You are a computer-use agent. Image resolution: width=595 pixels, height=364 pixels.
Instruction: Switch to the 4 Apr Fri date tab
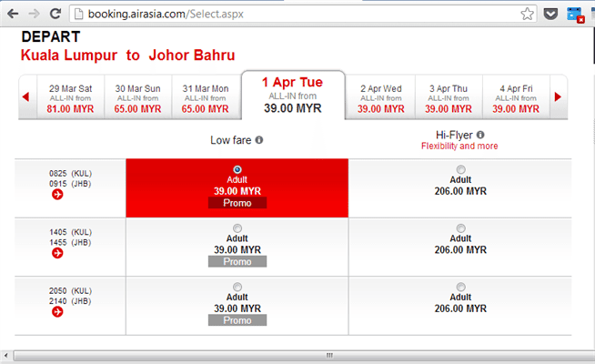[516, 98]
